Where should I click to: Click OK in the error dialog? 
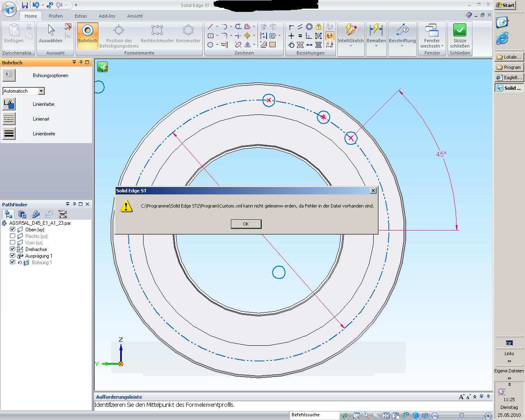pos(246,224)
